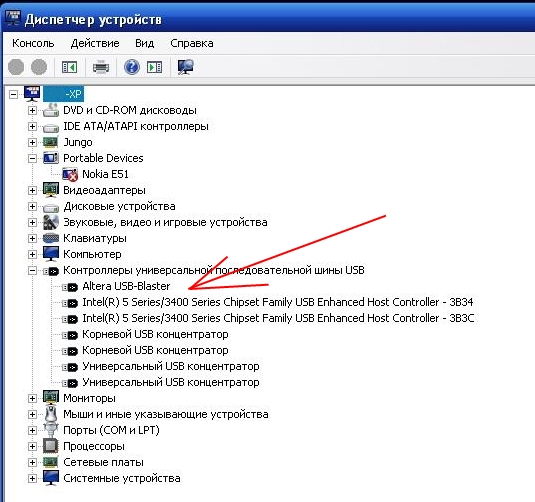The image size is (535, 502).
Task: Select Host Controller - 3B34 entry
Action: pos(278,302)
